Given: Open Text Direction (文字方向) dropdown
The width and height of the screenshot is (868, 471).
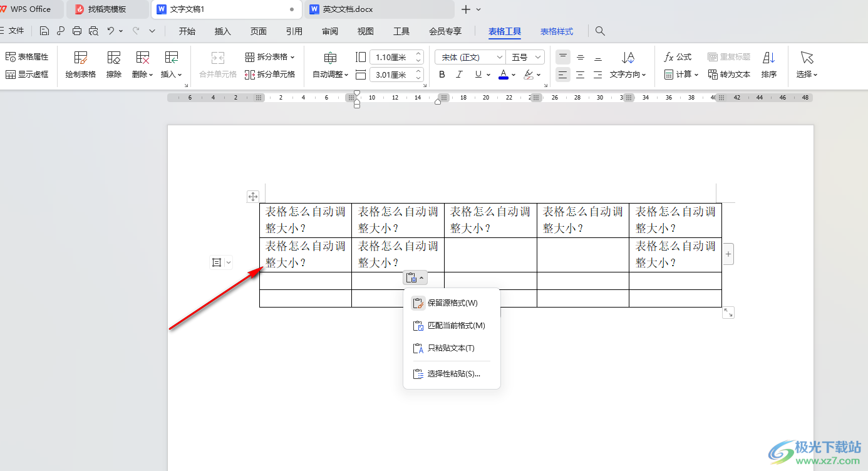Looking at the screenshot, I should pos(628,65).
